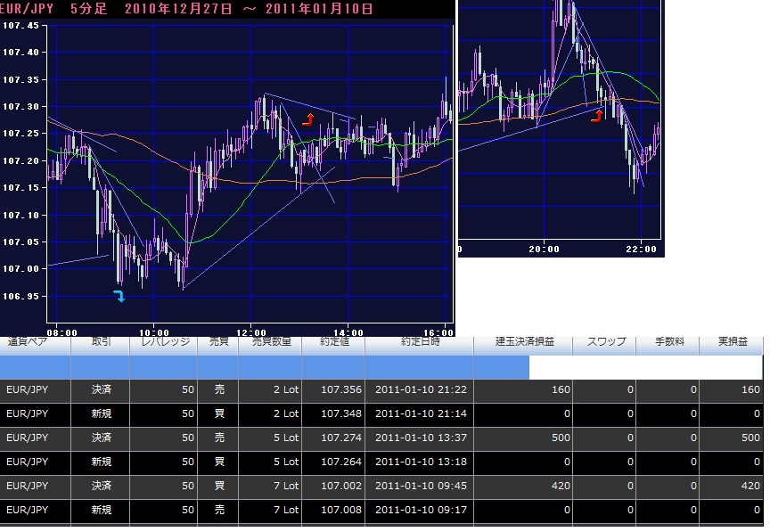Image resolution: width=770 pixels, height=532 pixels.
Task: Select the 7 Lot row executed at 09:45
Action: point(381,487)
